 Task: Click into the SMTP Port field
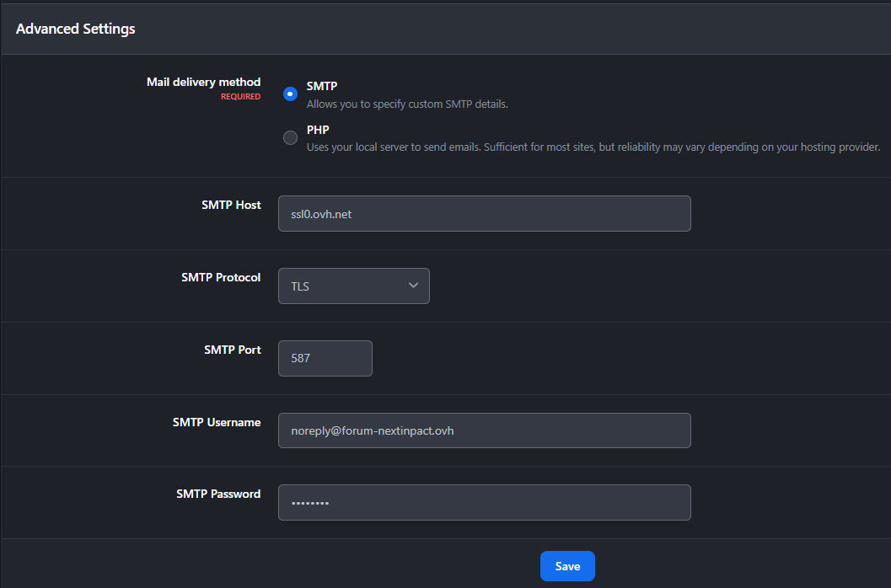(x=325, y=358)
